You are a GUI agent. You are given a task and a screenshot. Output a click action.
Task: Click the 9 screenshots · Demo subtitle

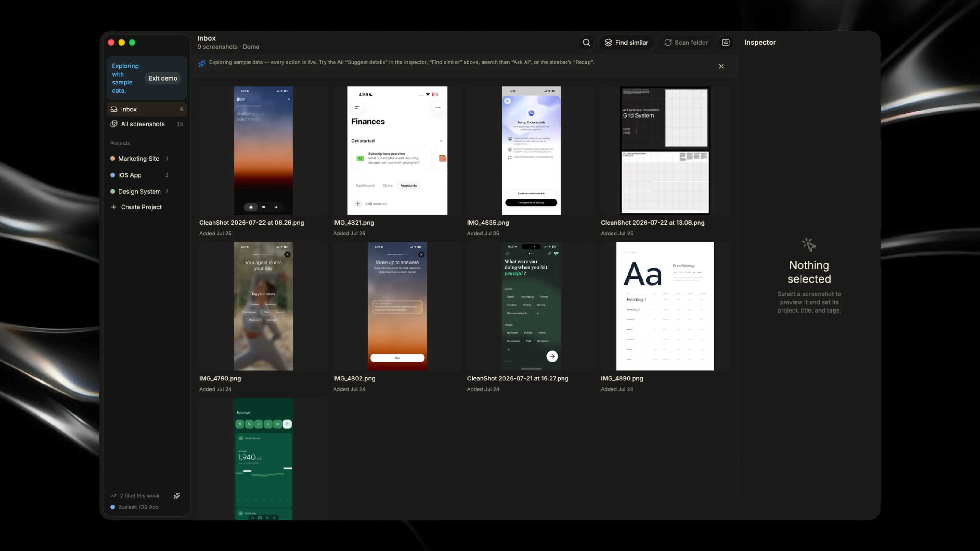(x=228, y=47)
